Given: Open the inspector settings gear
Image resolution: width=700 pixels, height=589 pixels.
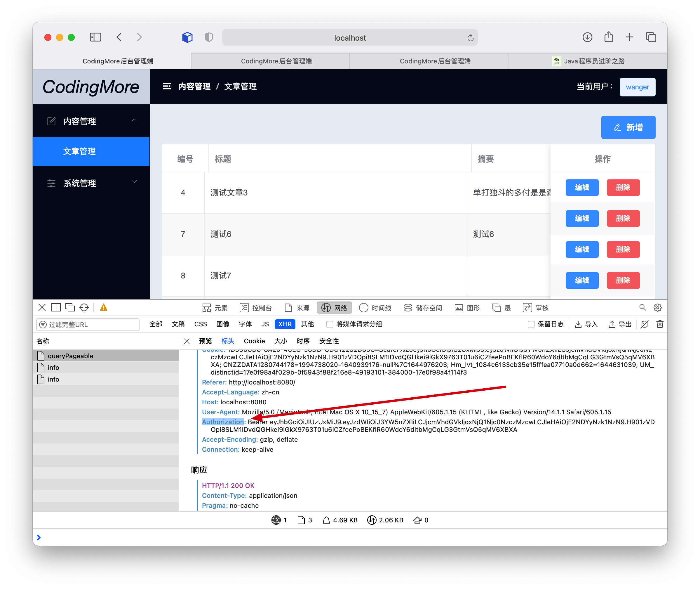Looking at the screenshot, I should click(x=657, y=308).
